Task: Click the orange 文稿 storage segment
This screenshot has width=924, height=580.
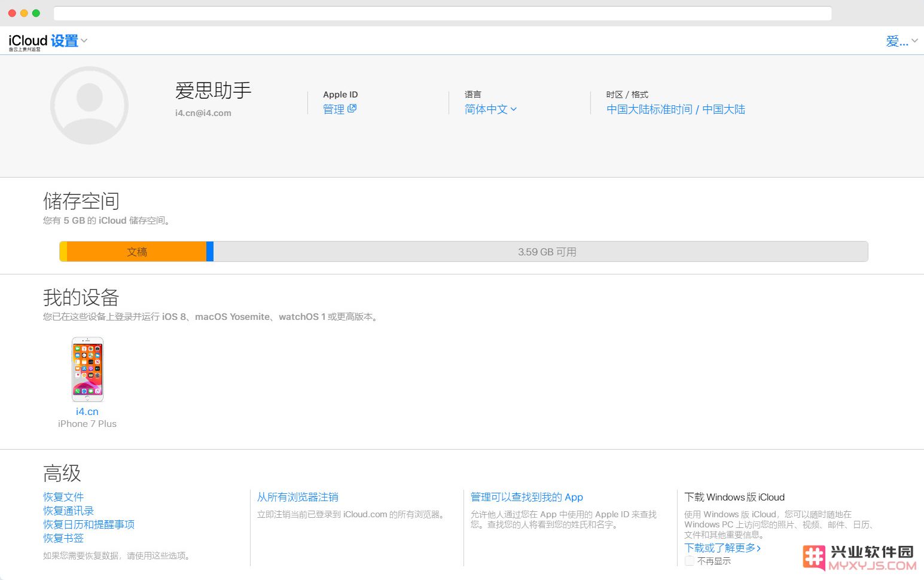Action: [x=136, y=252]
